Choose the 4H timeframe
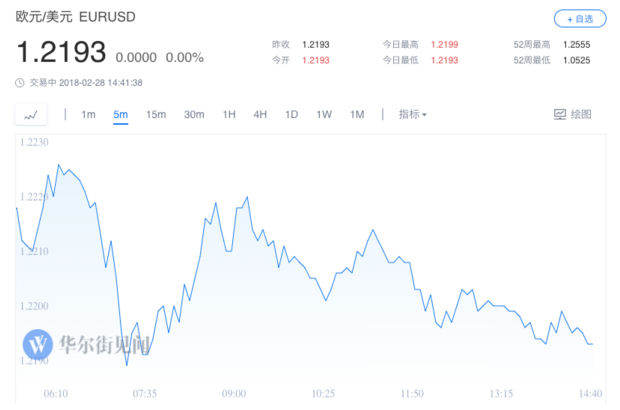Viewport: 620px width, 410px height. [x=260, y=115]
